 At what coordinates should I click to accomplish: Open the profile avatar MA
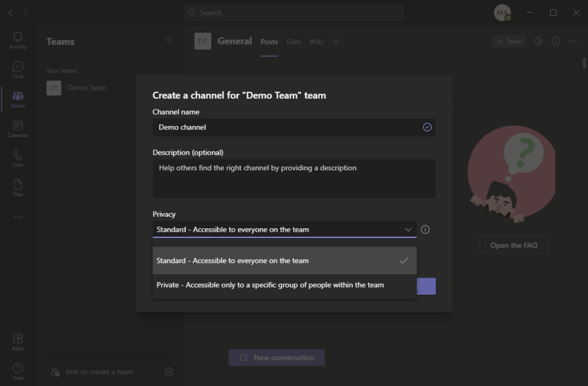(502, 13)
